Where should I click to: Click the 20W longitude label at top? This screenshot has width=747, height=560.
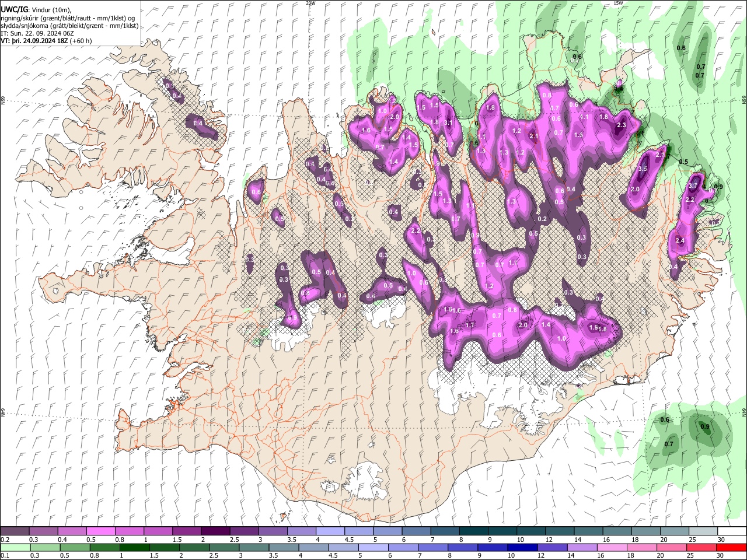(x=310, y=3)
